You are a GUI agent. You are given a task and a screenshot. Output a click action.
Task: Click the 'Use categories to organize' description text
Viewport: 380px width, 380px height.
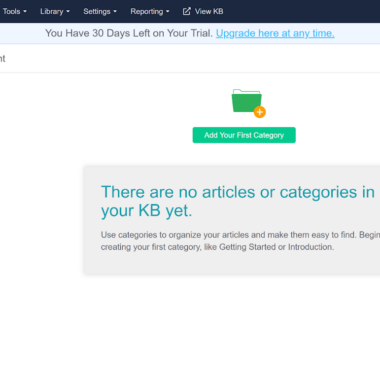click(x=240, y=241)
